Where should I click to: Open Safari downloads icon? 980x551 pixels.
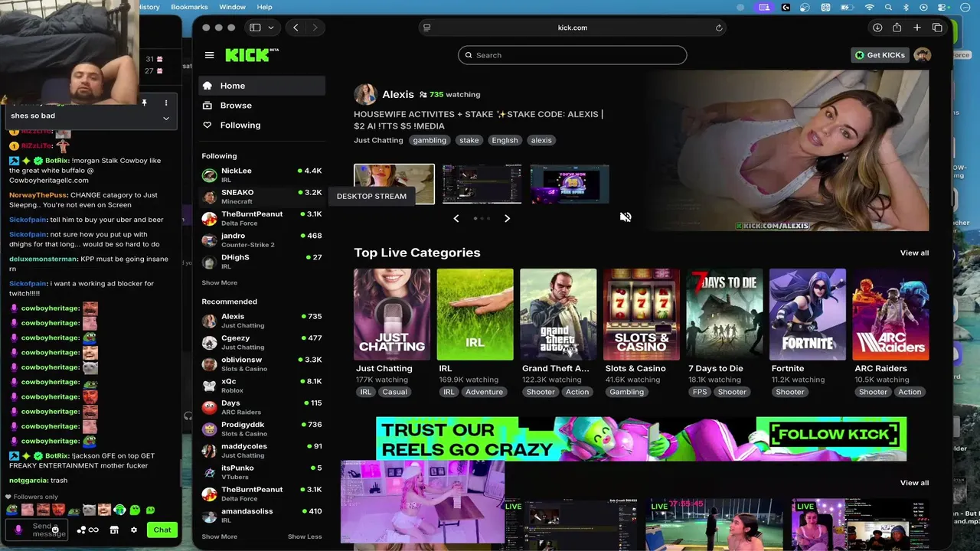point(877,28)
